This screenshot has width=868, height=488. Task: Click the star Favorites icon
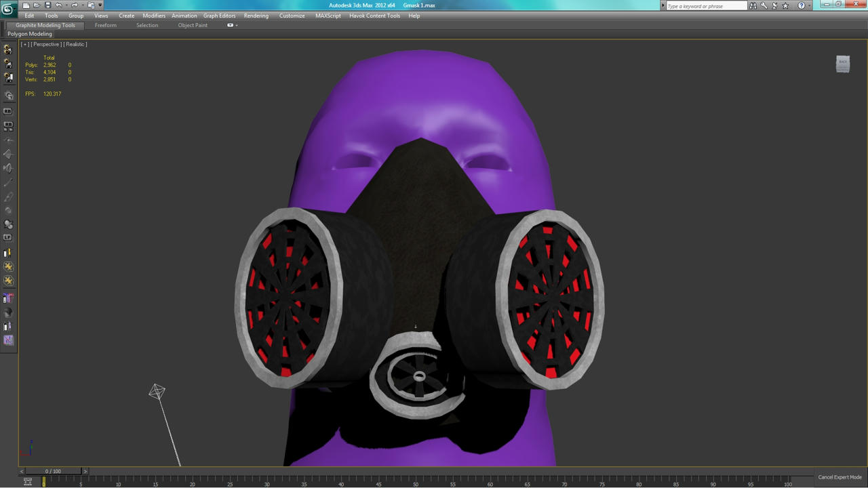[x=785, y=5]
